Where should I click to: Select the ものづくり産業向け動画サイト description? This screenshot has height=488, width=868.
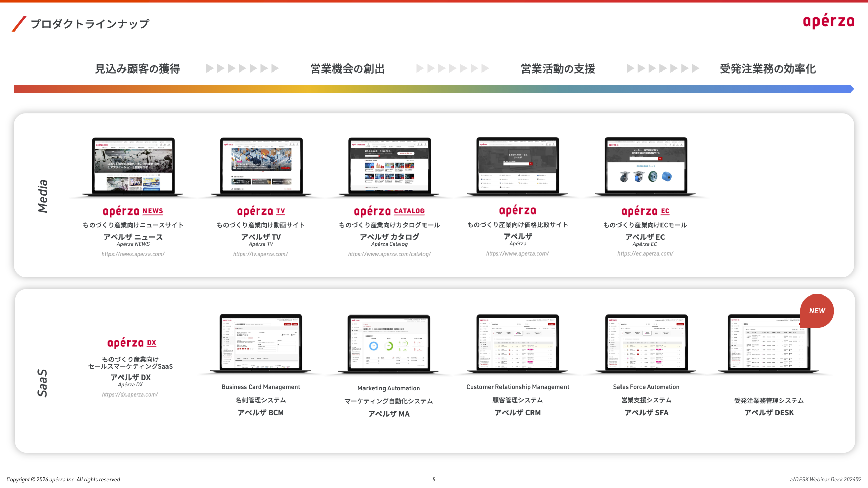click(261, 225)
